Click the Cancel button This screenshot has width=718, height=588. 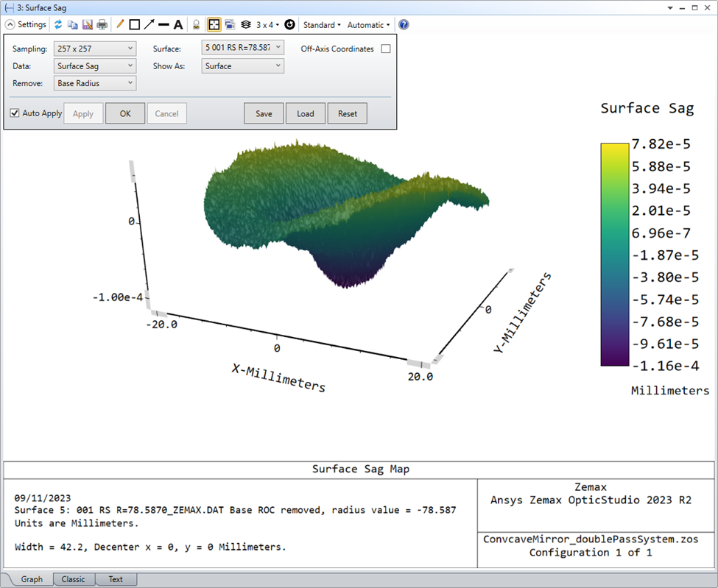pos(166,113)
